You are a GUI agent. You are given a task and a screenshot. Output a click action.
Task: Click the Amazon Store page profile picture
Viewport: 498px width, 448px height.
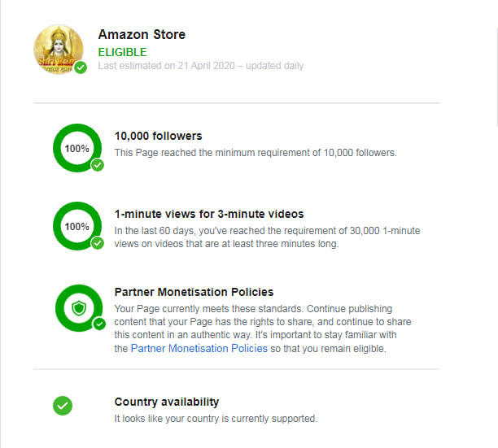pos(58,49)
